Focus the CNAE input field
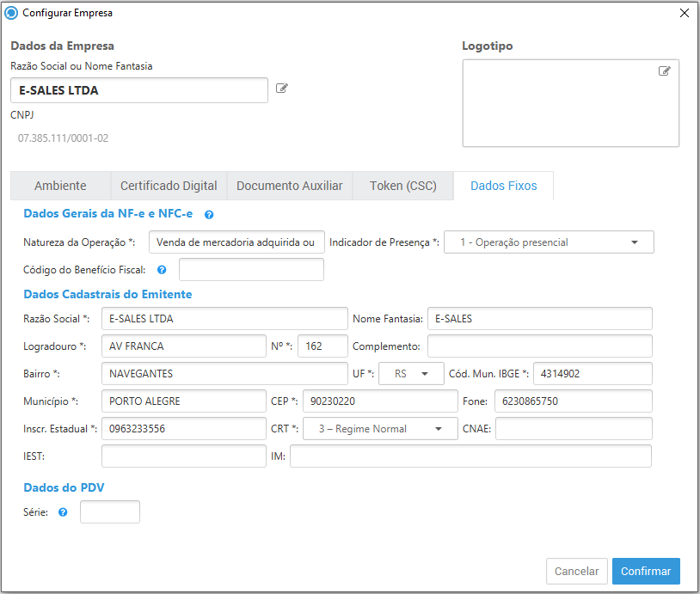 pyautogui.click(x=573, y=429)
